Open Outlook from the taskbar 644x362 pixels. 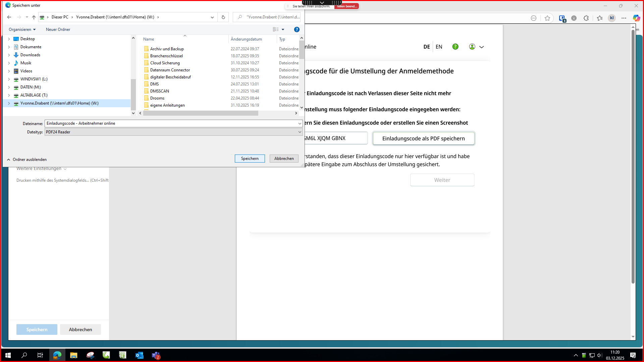coord(139,355)
